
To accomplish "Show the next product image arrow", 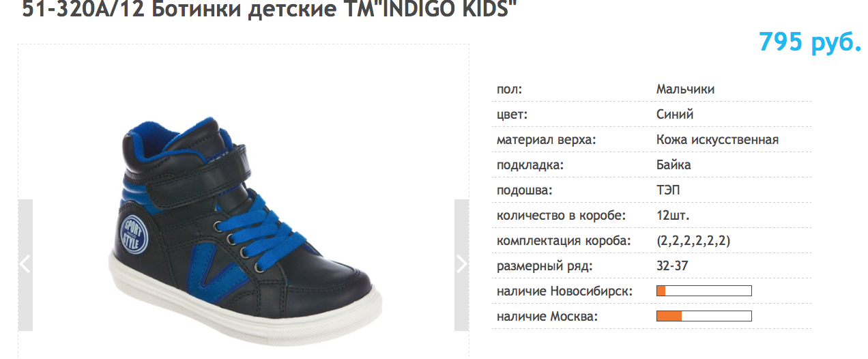I will coord(461,265).
